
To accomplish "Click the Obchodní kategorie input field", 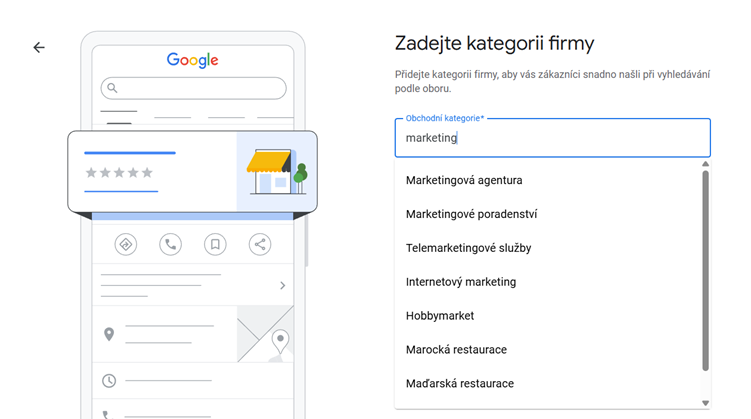I will (552, 138).
